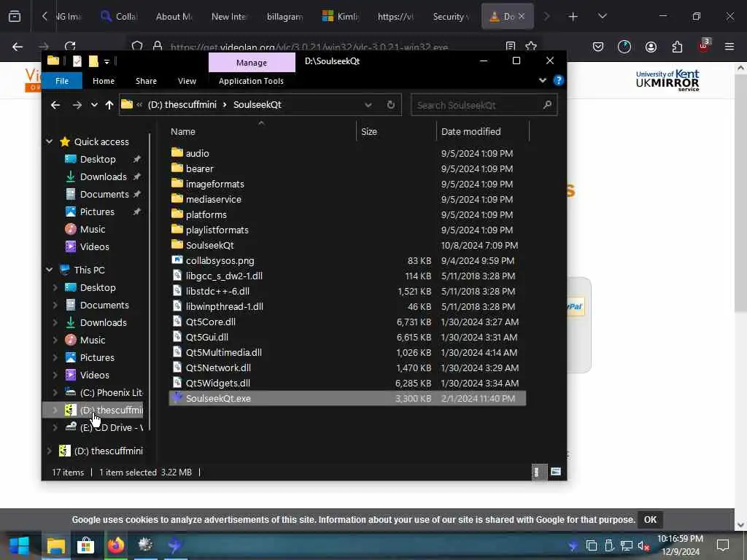Select libstdc++-6.dll file
The image size is (747, 560).
[217, 291]
